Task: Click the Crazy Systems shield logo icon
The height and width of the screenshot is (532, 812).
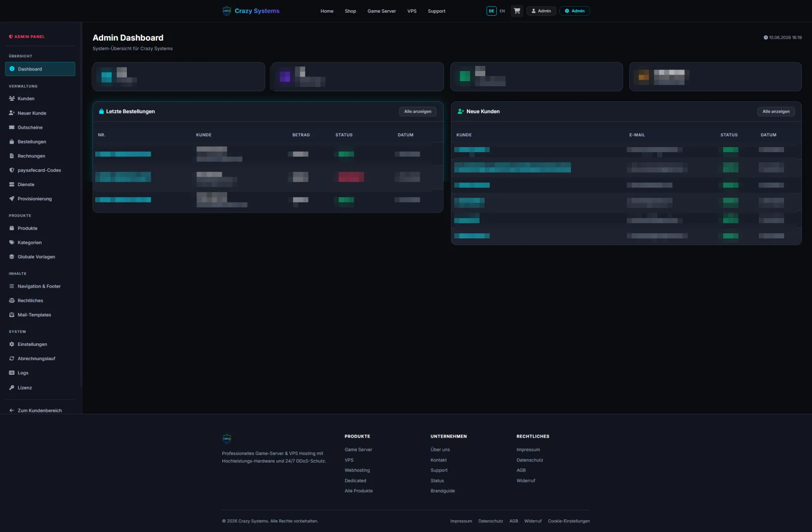Action: point(227,11)
